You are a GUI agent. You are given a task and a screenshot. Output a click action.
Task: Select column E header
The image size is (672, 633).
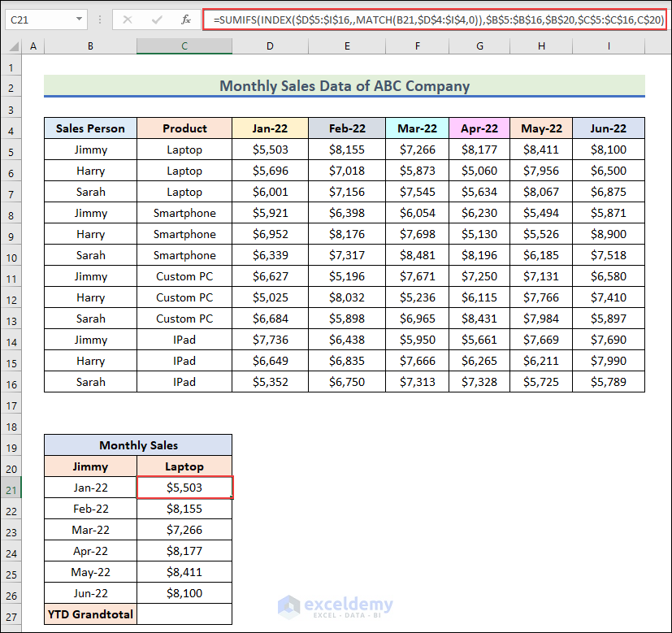347,46
